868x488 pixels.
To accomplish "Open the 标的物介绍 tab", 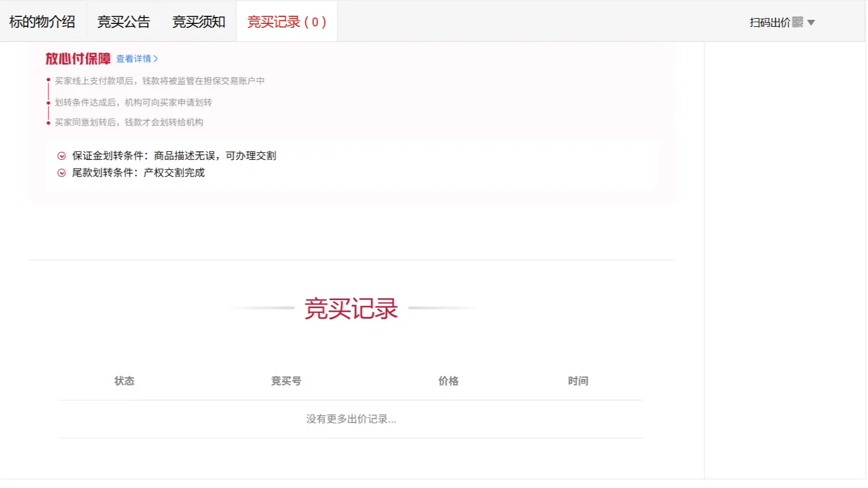I will (x=42, y=22).
